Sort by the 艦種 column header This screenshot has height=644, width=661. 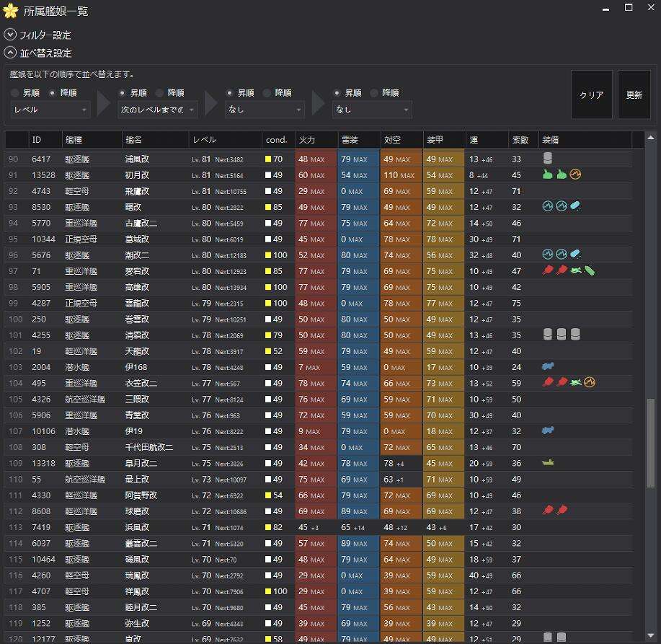pyautogui.click(x=92, y=140)
